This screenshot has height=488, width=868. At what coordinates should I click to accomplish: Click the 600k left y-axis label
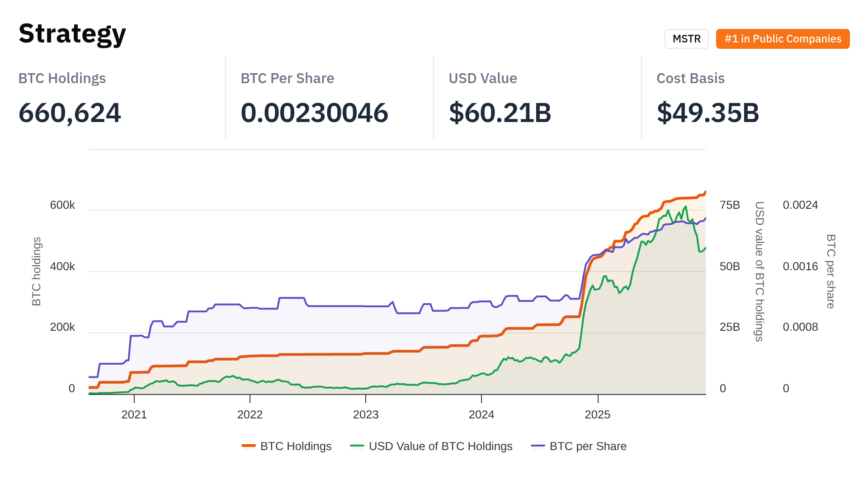tap(62, 205)
